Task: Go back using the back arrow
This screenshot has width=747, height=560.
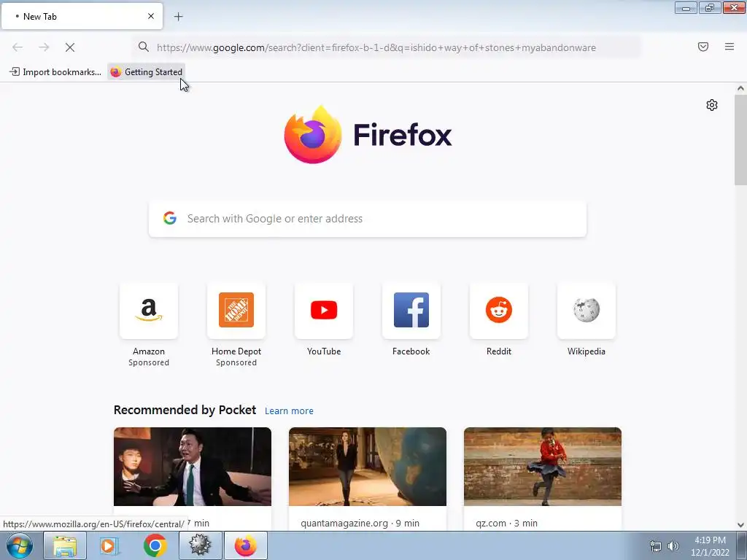Action: coord(18,47)
